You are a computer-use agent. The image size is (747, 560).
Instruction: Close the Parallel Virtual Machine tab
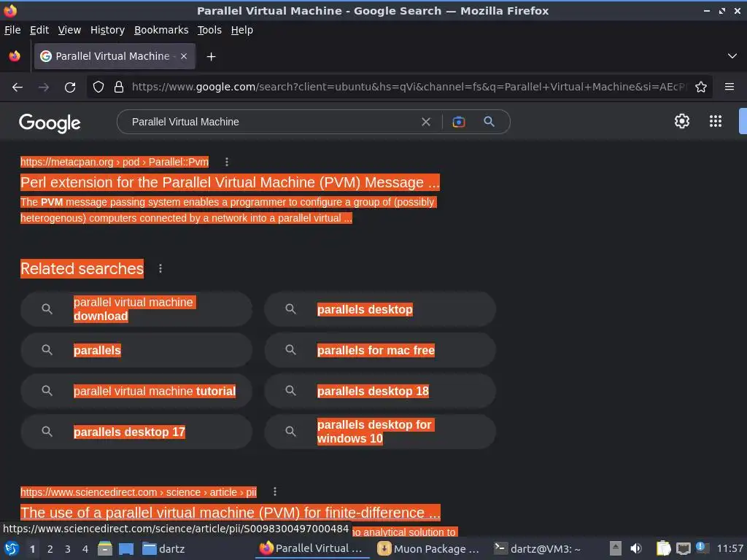click(184, 56)
